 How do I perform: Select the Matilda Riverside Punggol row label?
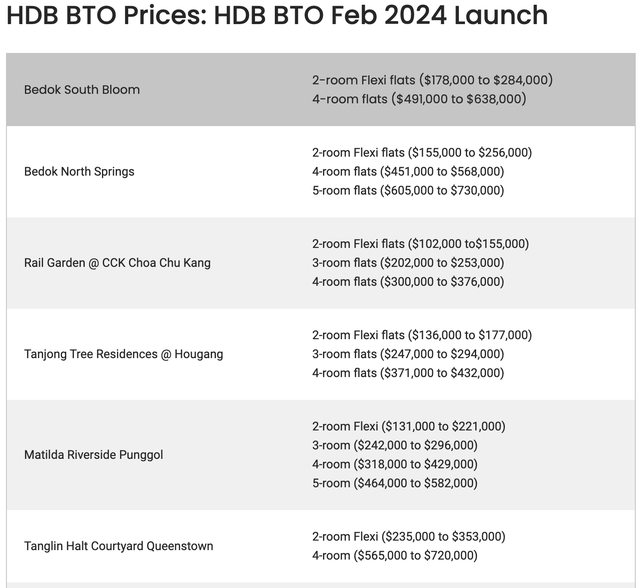[x=93, y=455]
